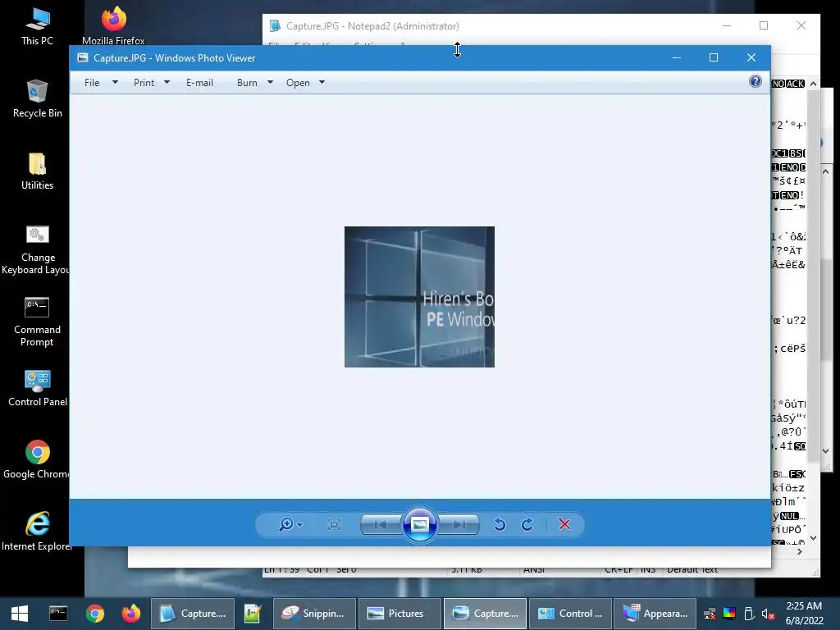The width and height of the screenshot is (840, 630).
Task: Open the File menu in Photo Viewer
Action: (x=92, y=83)
